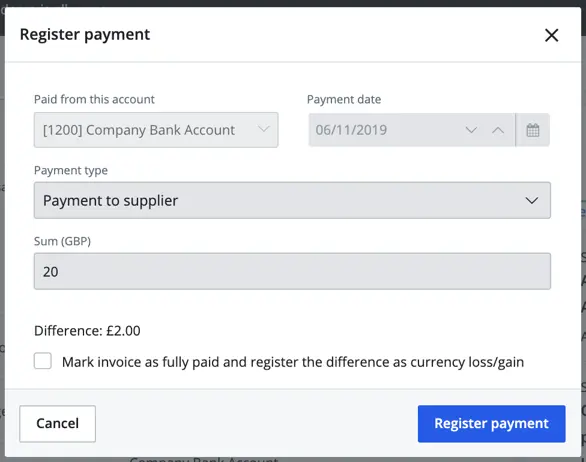The height and width of the screenshot is (462, 586).
Task: Click the Difference £2.00 text
Action: [x=87, y=331]
